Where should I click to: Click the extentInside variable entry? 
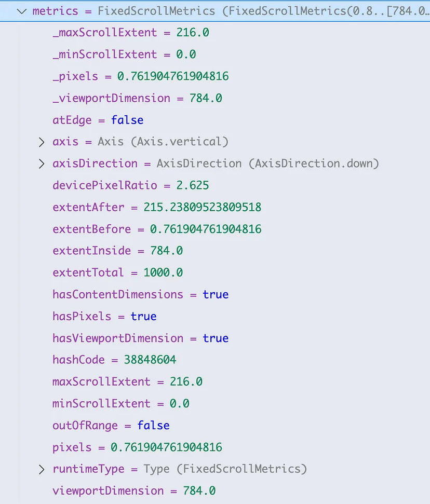[x=117, y=251]
